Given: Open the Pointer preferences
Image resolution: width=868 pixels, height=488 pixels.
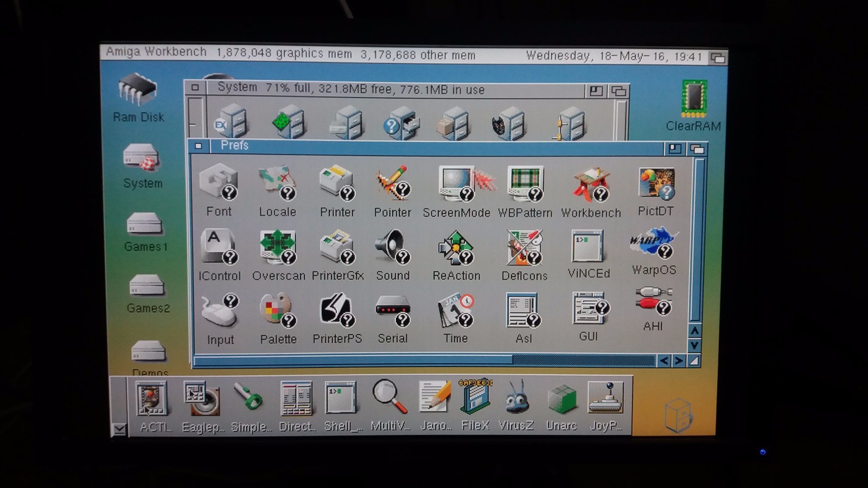Looking at the screenshot, I should pos(393,183).
